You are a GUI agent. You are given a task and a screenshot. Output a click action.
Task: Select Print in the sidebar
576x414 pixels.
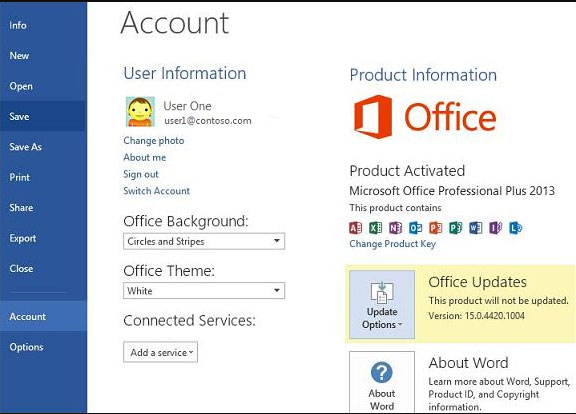(43, 177)
